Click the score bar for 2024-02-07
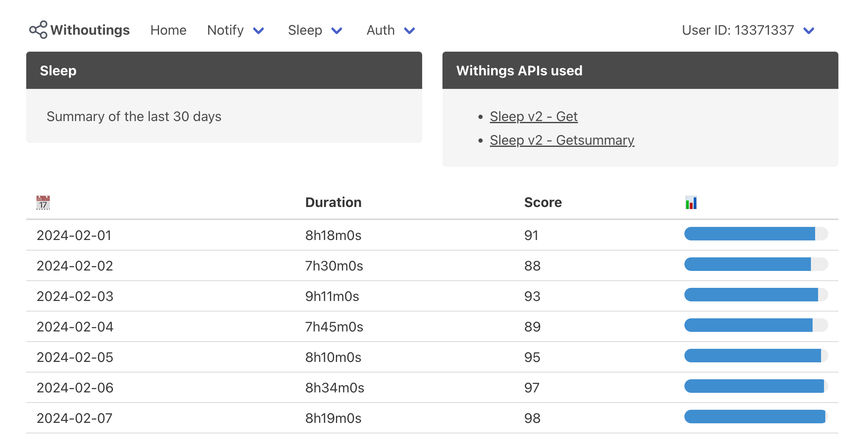The width and height of the screenshot is (868, 436). 756,417
